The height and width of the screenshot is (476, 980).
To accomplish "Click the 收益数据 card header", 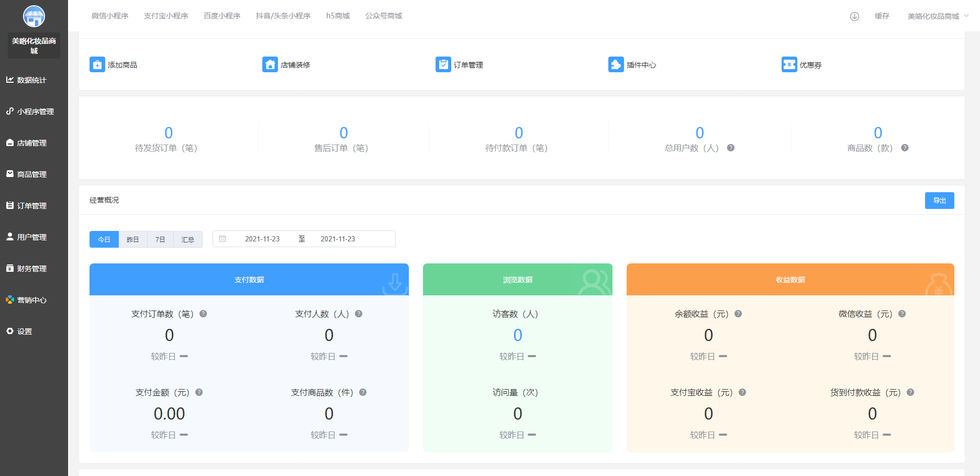I will [790, 280].
